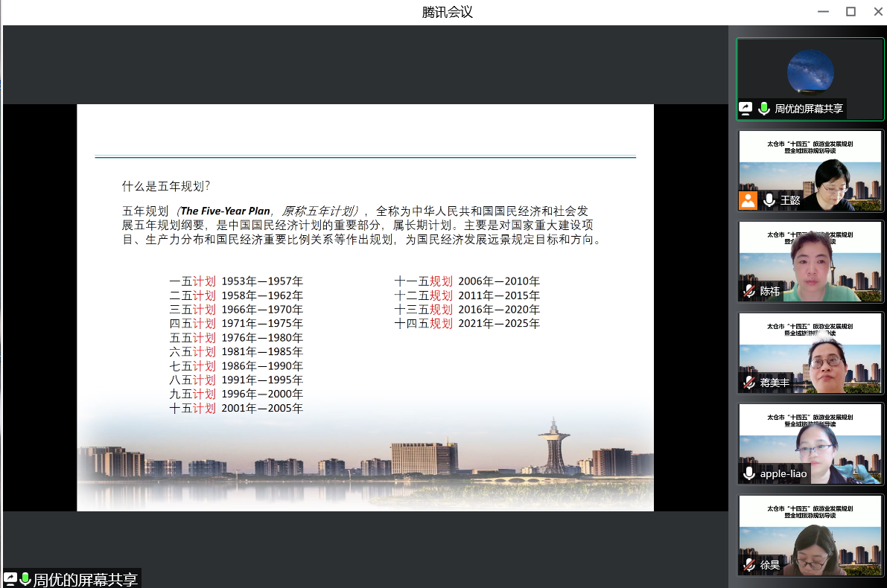Click the microphone icon next to 王懿
The width and height of the screenshot is (887, 588).
[x=769, y=200]
